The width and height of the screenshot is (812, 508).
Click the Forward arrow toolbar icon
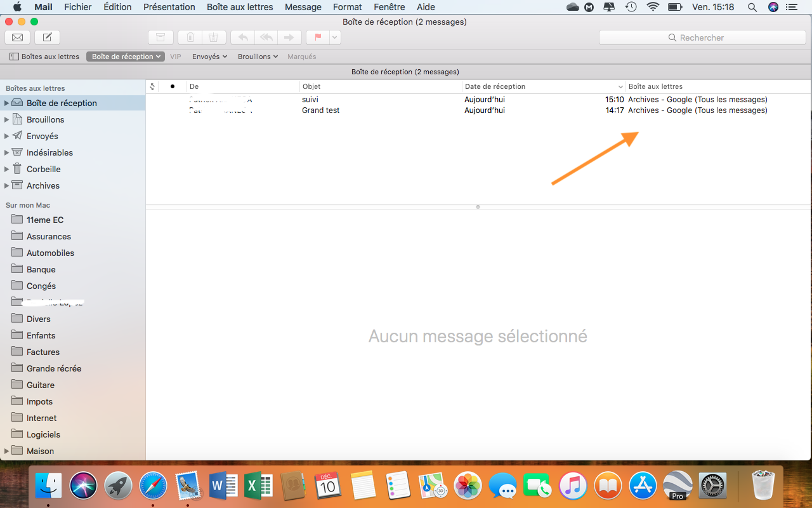point(289,37)
